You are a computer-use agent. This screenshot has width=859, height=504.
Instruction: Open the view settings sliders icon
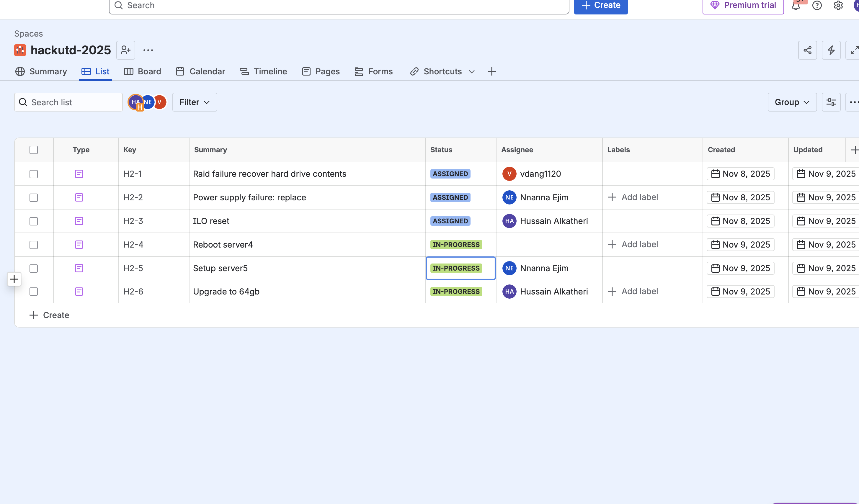(831, 102)
